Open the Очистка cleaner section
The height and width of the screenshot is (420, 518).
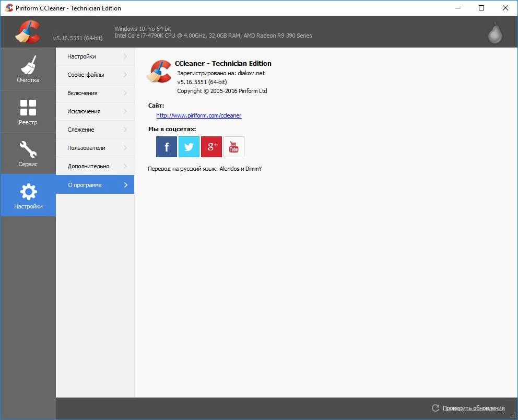coord(28,69)
